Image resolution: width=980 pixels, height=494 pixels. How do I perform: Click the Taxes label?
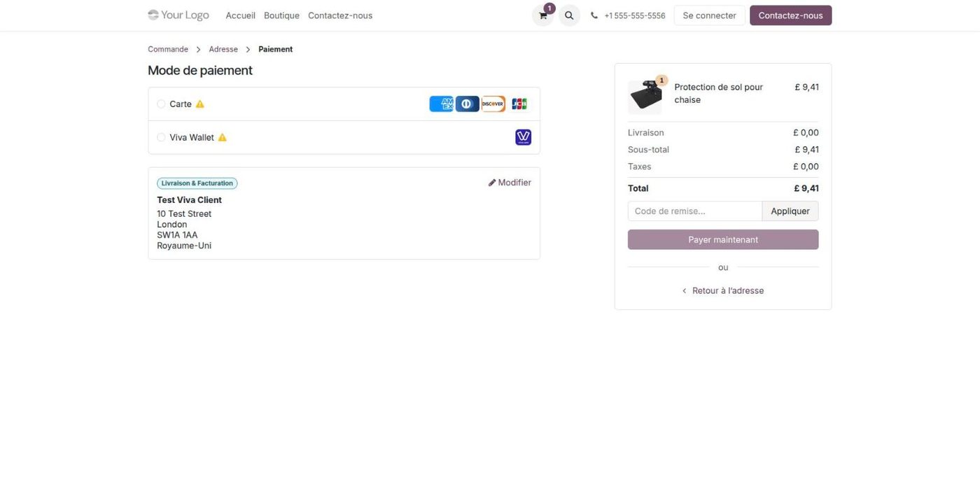tap(639, 167)
